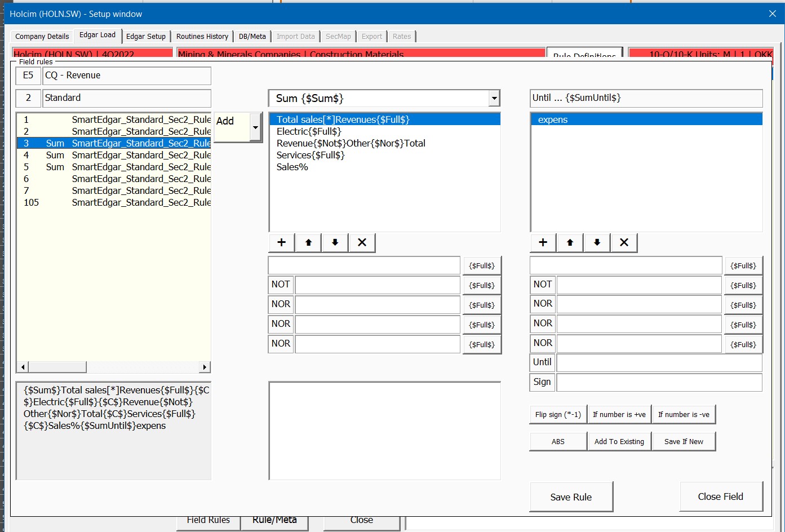Toggle Flip sign (*-1) option
This screenshot has height=532, width=785.
click(x=558, y=415)
